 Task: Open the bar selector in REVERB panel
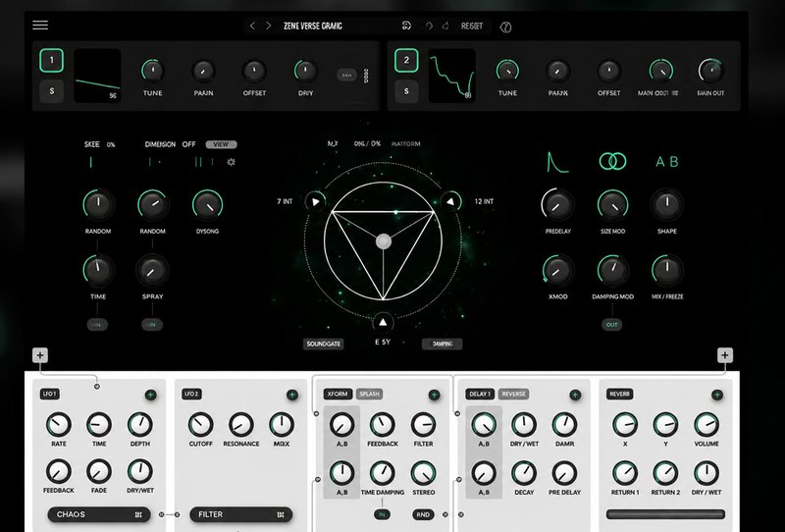(665, 514)
